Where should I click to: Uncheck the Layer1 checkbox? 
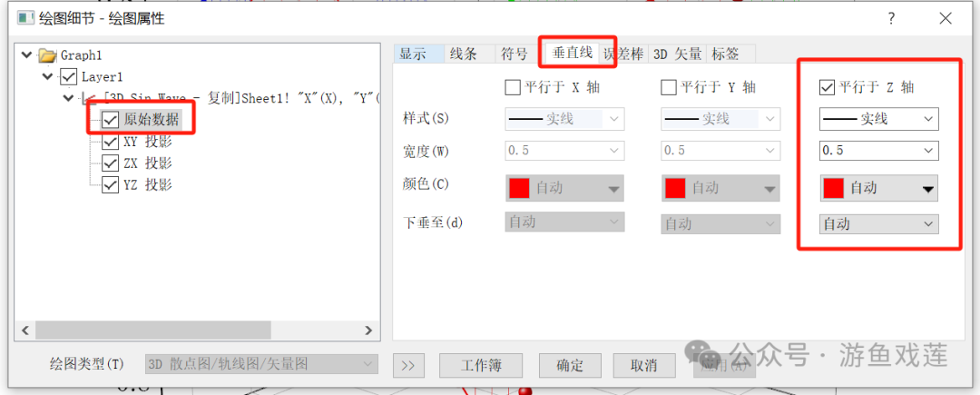point(68,77)
